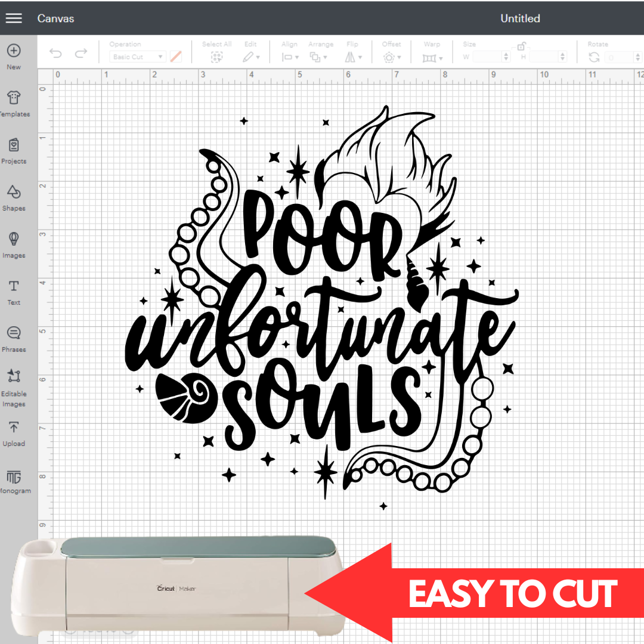
Task: Click the Select All icon
Action: coord(217,57)
